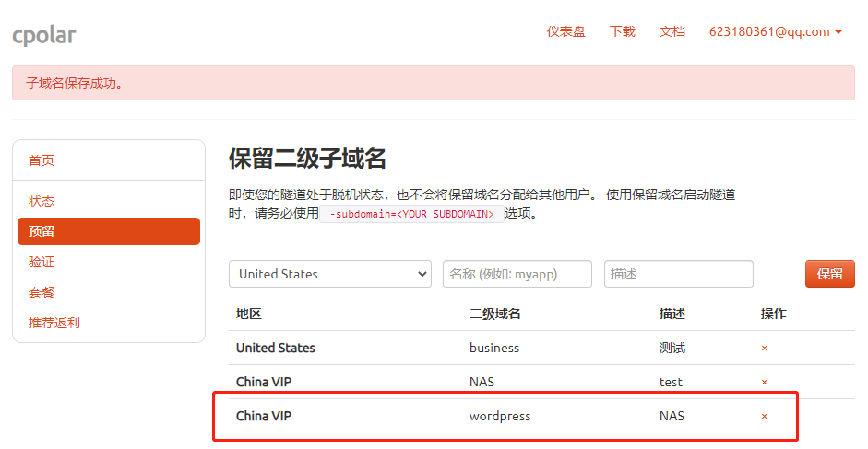This screenshot has width=868, height=449.
Task: Click the NAS subdomain name in the second row
Action: (482, 382)
